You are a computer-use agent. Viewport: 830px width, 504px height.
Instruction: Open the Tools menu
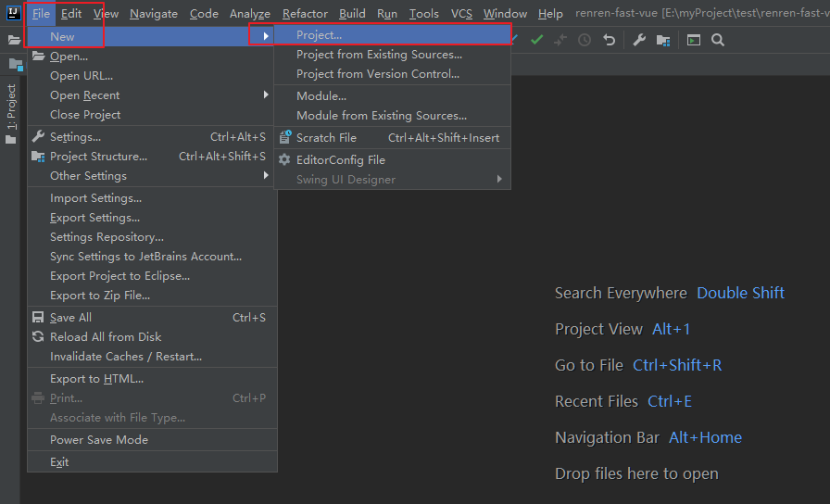pos(424,14)
